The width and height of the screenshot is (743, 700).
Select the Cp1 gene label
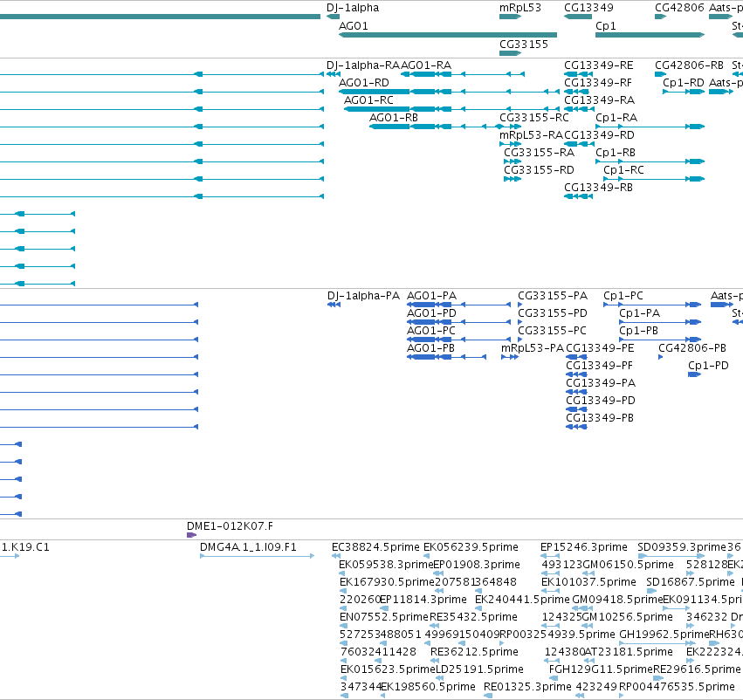coord(606,26)
